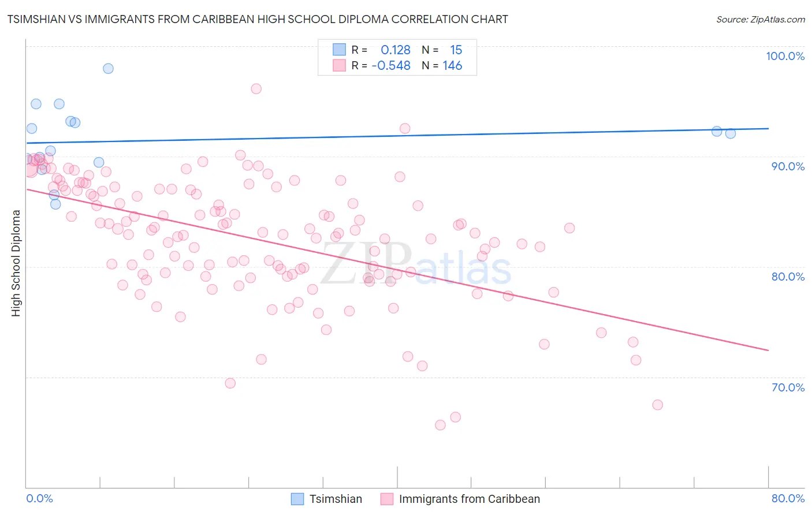This screenshot has width=812, height=515.
Task: Click the 70.0% y-axis label
Action: [x=788, y=387]
